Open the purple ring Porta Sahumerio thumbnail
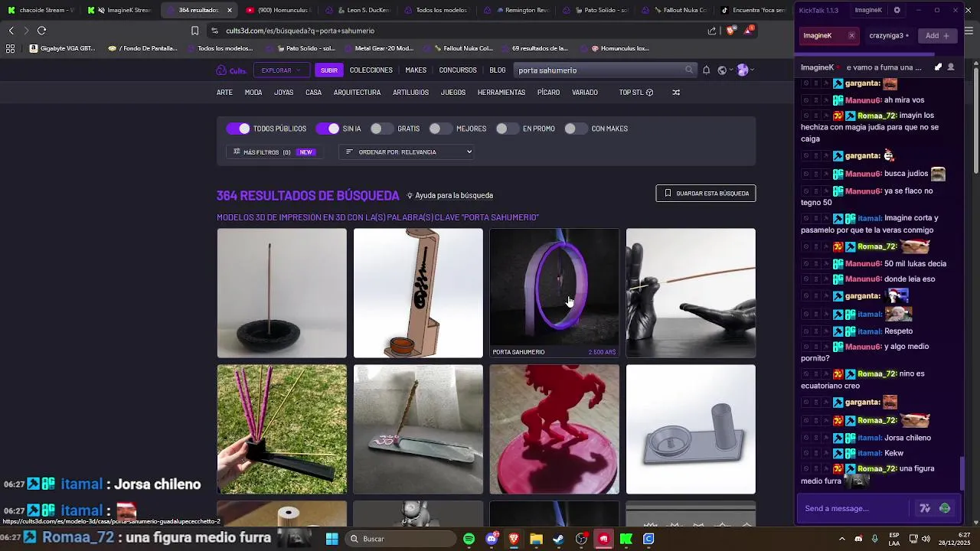The width and height of the screenshot is (980, 551). tap(554, 293)
